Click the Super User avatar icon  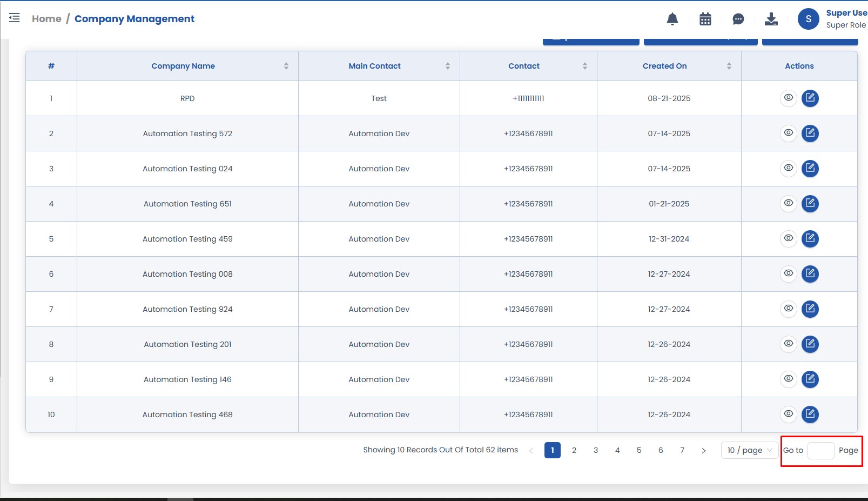point(808,19)
